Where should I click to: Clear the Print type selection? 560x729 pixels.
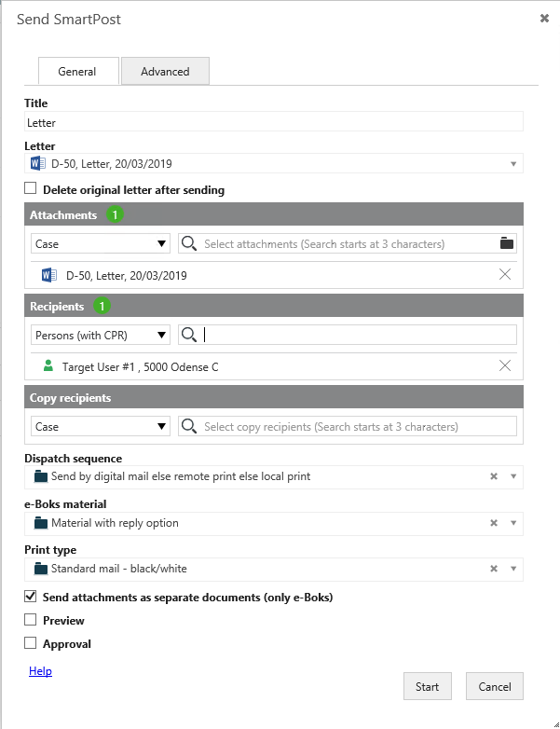coord(494,569)
